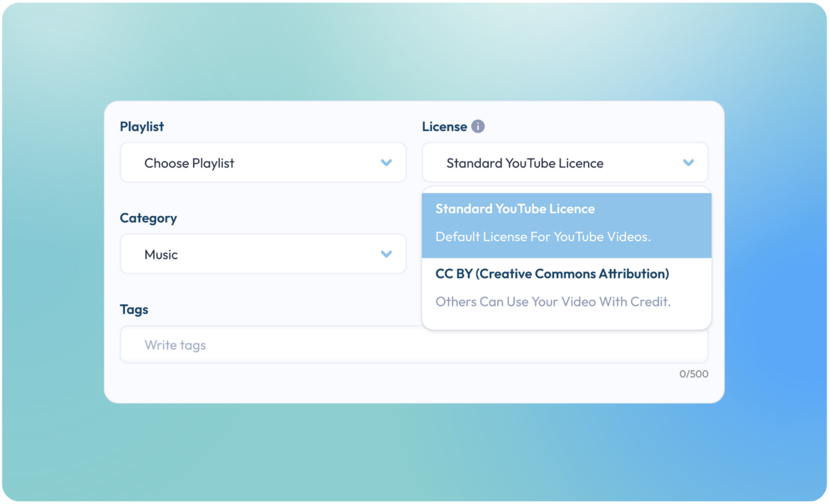Image resolution: width=829 pixels, height=504 pixels.
Task: Click the License info icon
Action: coord(478,126)
